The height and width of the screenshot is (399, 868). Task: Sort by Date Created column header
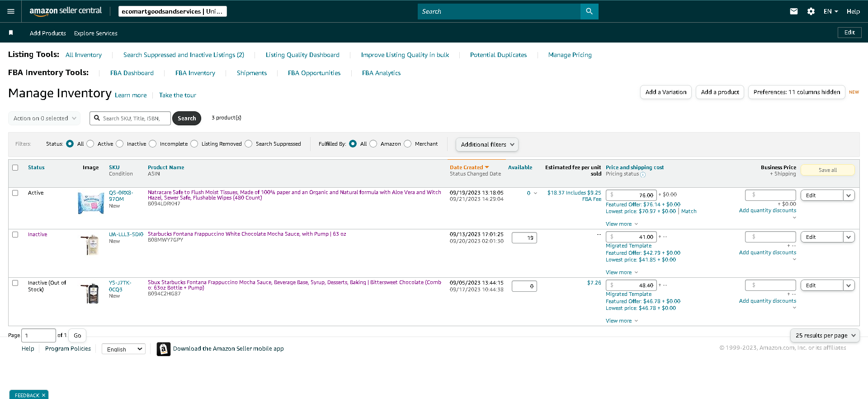coord(469,167)
